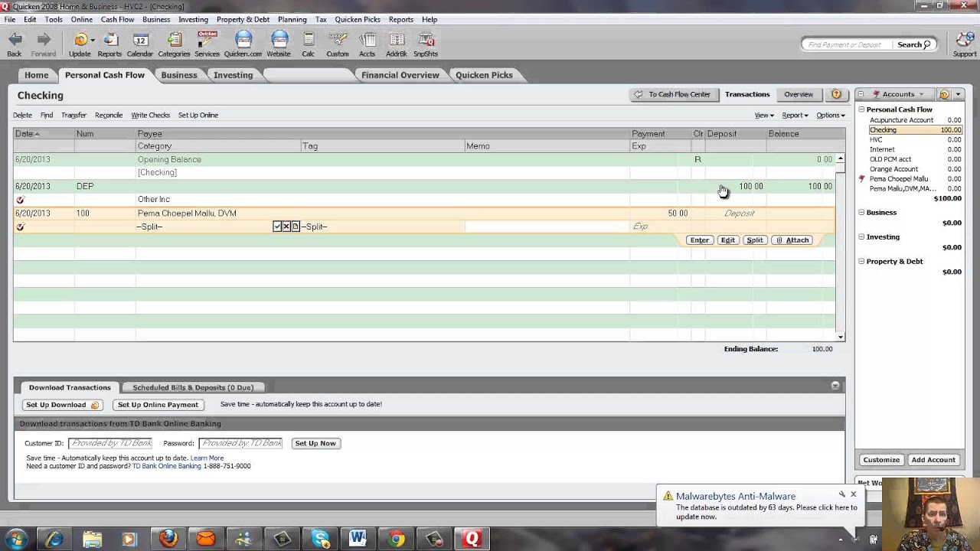Collapse the Accounts bar minus box
The width and height of the screenshot is (980, 551).
coord(861,94)
